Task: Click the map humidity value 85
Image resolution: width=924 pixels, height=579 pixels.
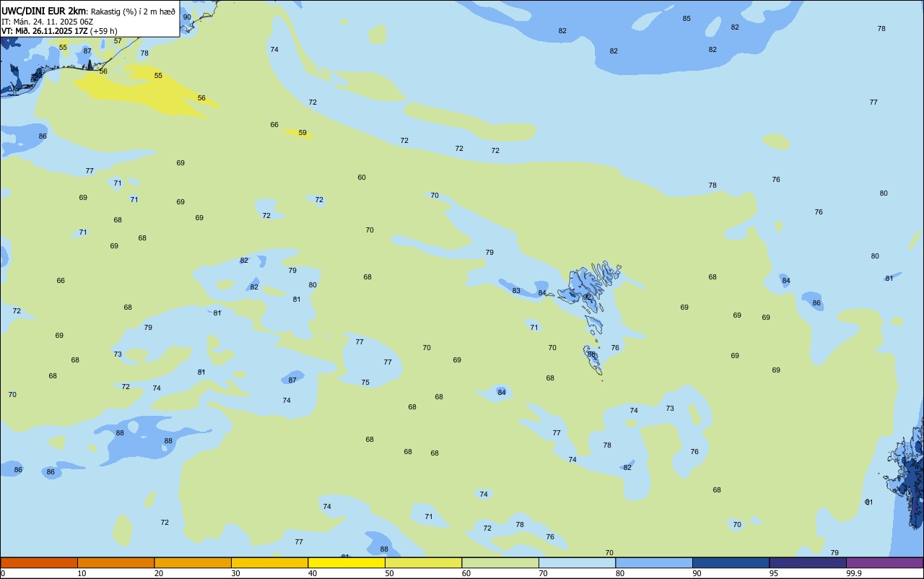Action: [x=687, y=19]
